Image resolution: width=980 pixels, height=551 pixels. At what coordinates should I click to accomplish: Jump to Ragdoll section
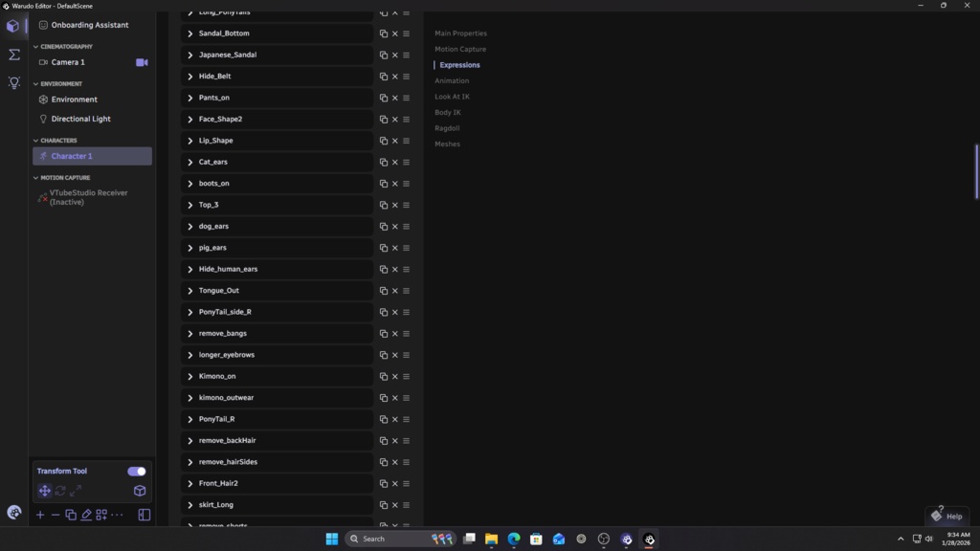(x=447, y=128)
